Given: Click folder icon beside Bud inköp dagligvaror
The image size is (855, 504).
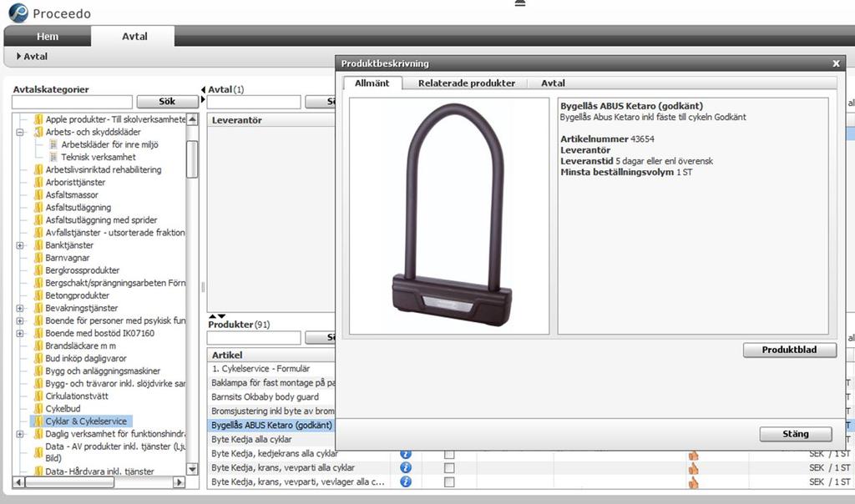Looking at the screenshot, I should (x=38, y=359).
